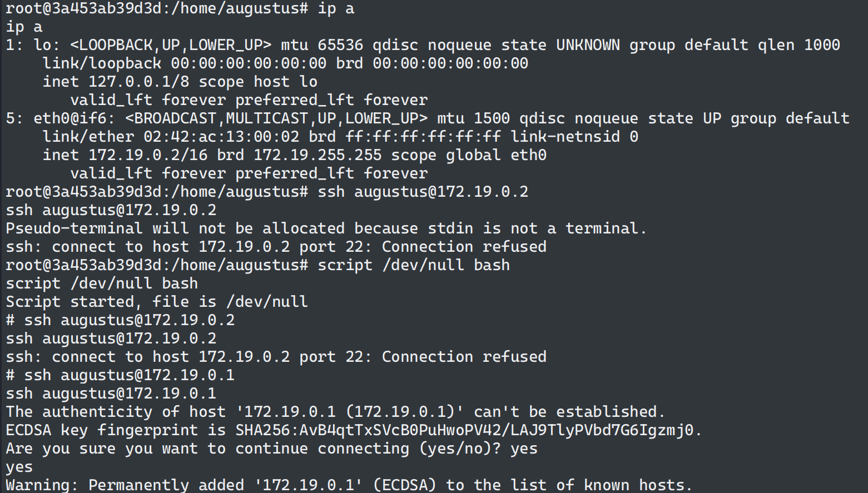Click the <BROADCAST,MULTICAST,UP,LOWER_UP> flags text
Viewport: 868px width, 493px height.
click(276, 118)
